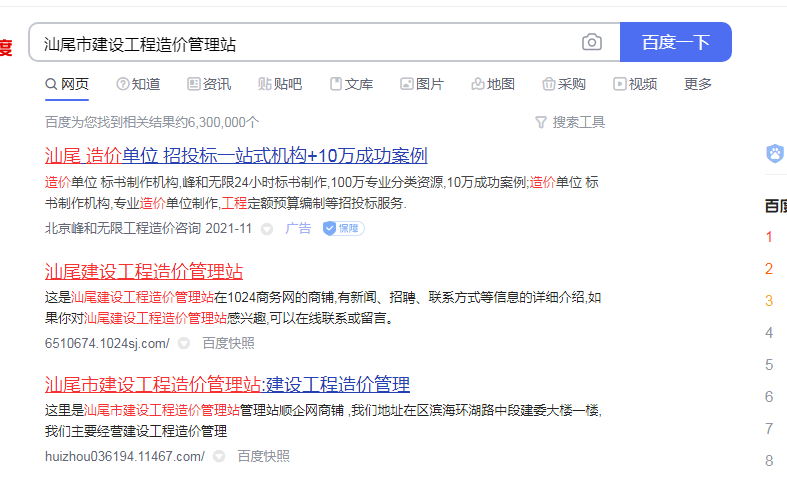
Task: Expand dropdown arrow beside 北京峰和无限工程造价咨询
Action: click(x=267, y=229)
